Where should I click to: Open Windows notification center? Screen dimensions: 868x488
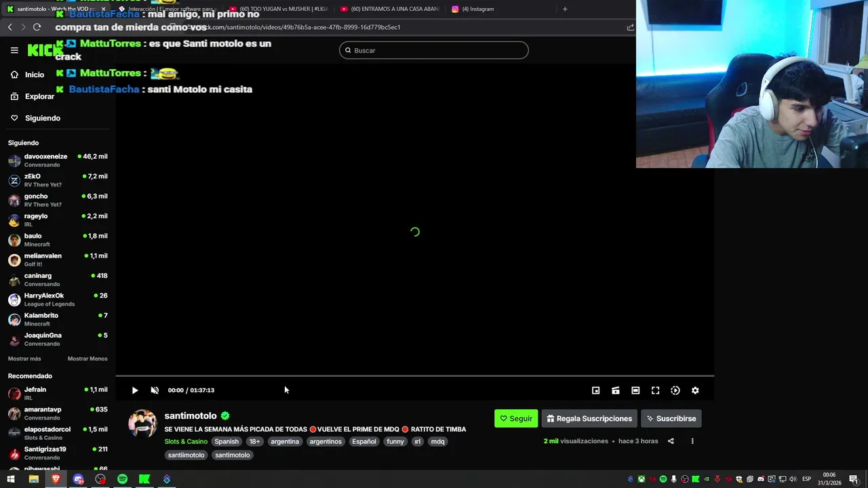pyautogui.click(x=854, y=479)
